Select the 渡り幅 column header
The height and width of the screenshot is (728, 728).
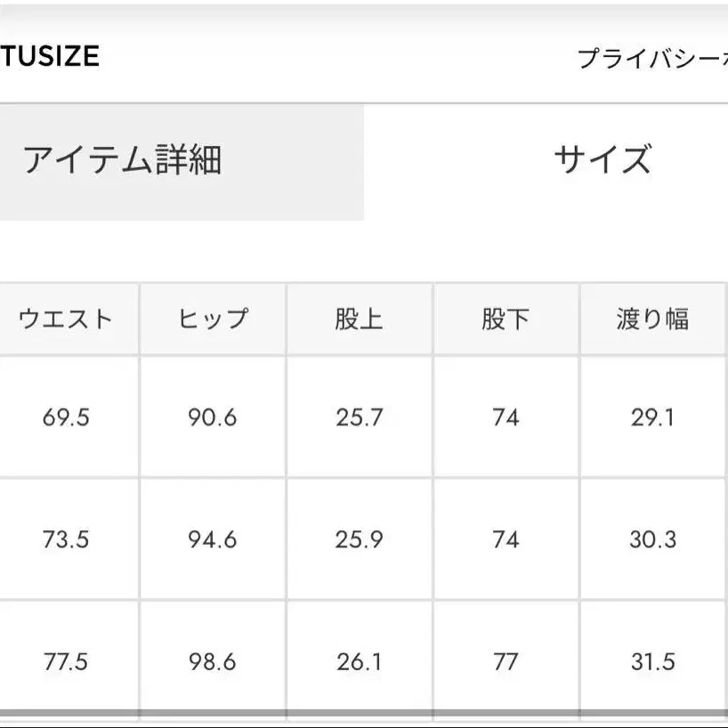(652, 320)
